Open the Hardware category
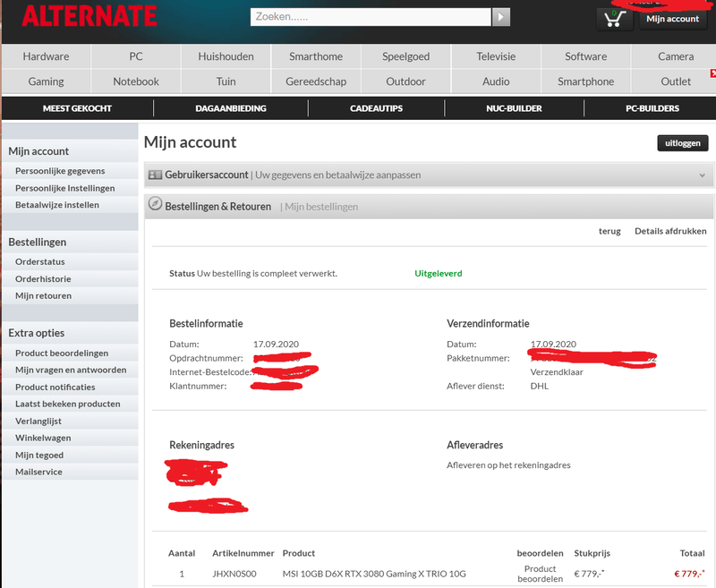Screen dimensions: 716x588 47,56
